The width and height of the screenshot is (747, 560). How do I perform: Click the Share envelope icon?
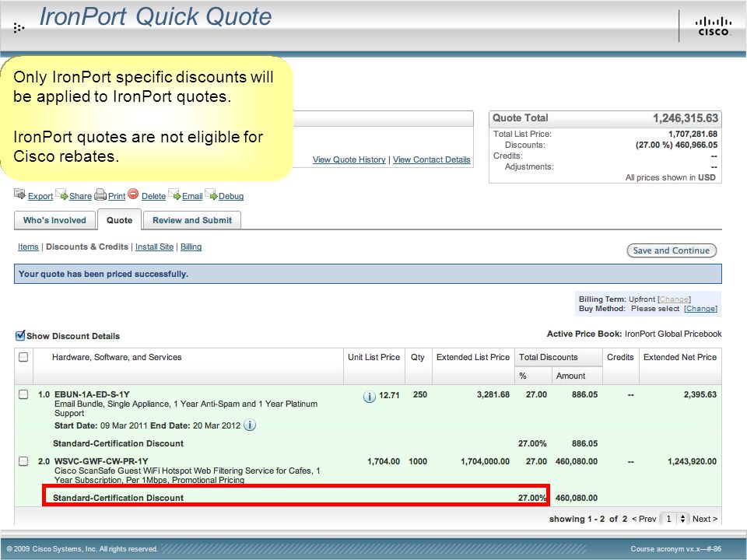click(x=62, y=194)
